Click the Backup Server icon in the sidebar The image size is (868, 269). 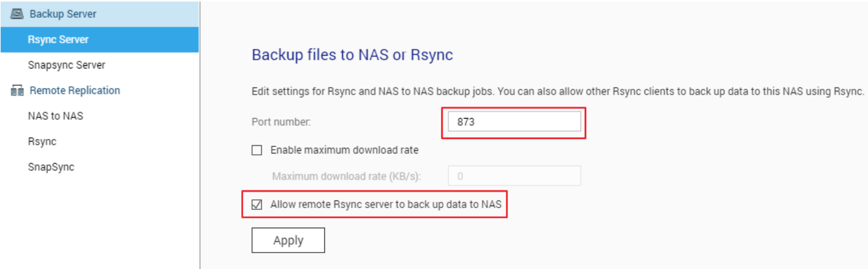tap(17, 13)
